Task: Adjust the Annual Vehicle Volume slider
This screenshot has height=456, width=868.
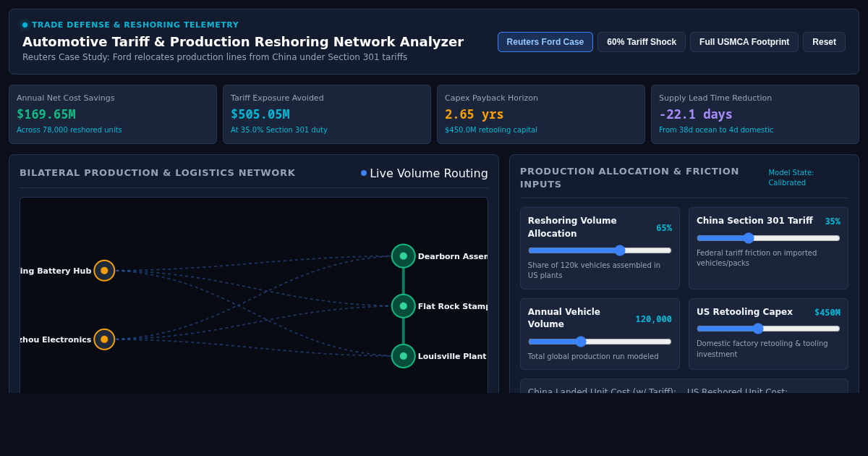Action: (x=600, y=342)
